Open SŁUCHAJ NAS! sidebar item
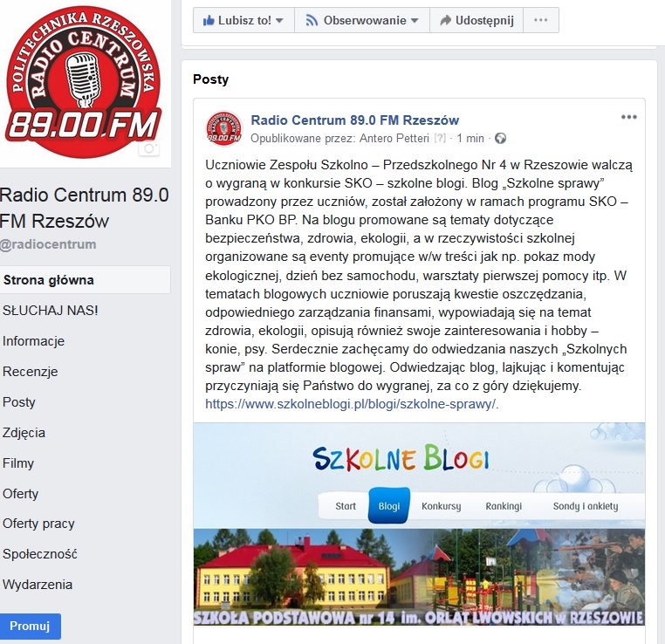 click(50, 311)
